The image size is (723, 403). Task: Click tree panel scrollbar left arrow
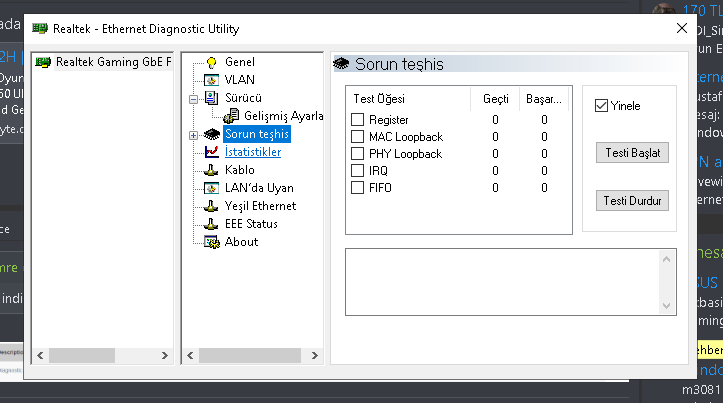pos(190,356)
